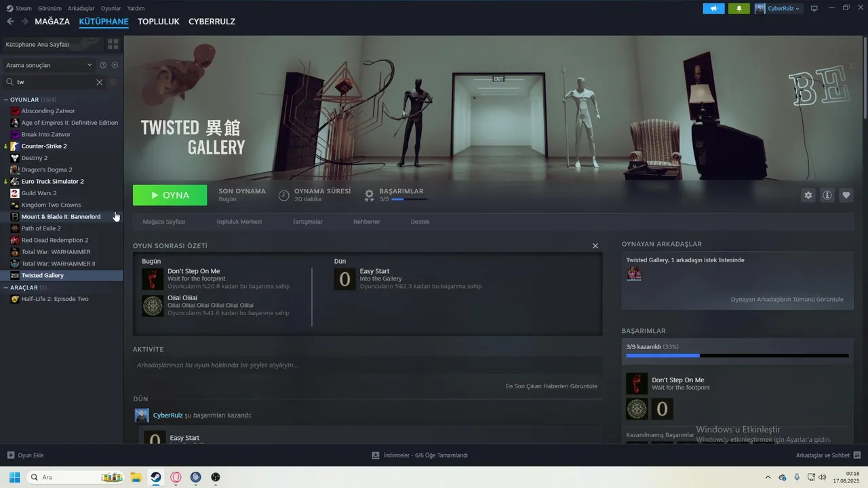Open Oynayan Arkadaşların Tümünü Görüntüle
The width and height of the screenshot is (868, 488).
pyautogui.click(x=787, y=300)
